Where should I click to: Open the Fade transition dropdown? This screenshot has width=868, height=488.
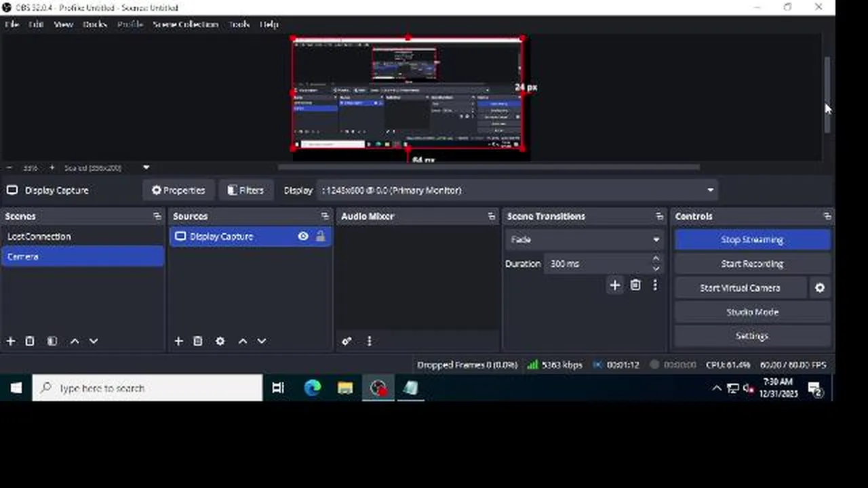point(585,239)
